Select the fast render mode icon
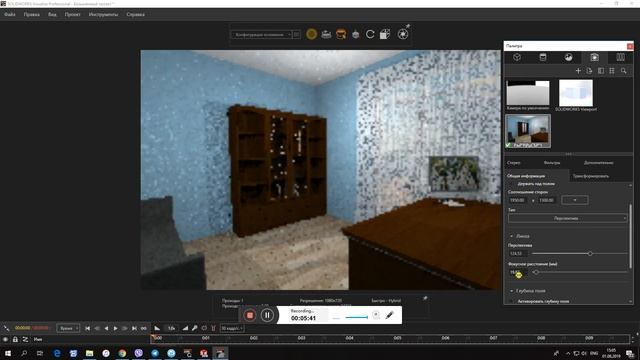640x360 pixels. point(326,34)
